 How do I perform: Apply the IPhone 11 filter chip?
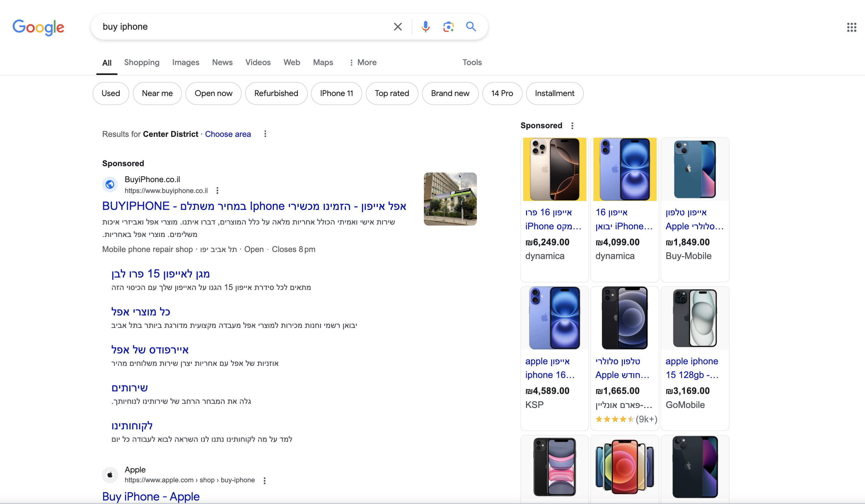[336, 93]
